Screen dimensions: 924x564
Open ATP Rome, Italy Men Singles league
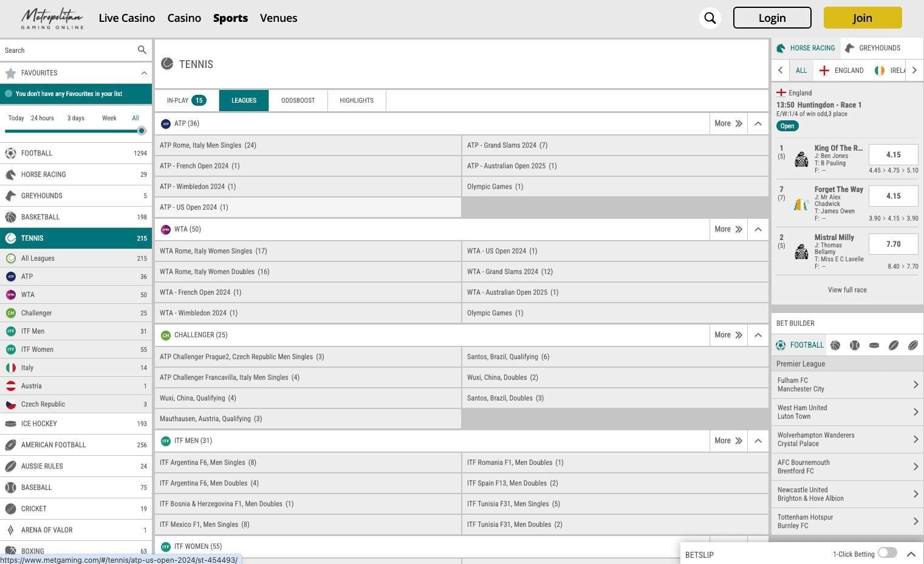(308, 145)
